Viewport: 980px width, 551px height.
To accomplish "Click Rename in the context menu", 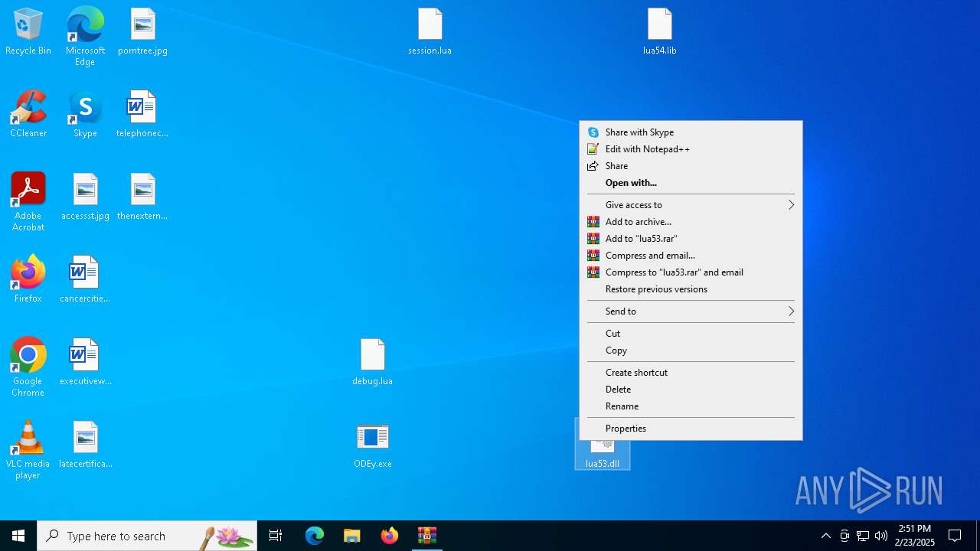I will tap(691, 406).
